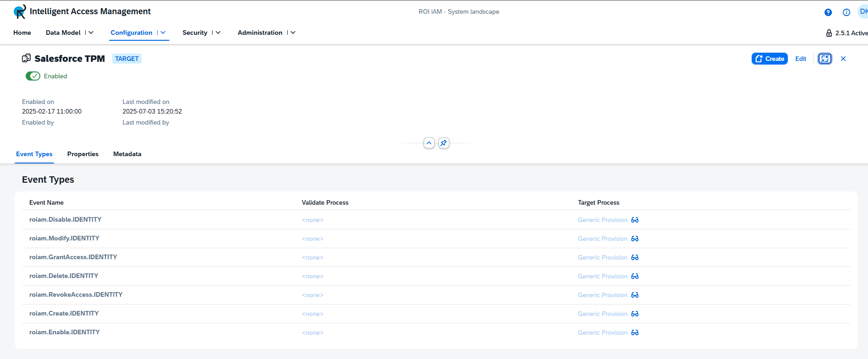Select the roiam.RevokeAccess.IDENTITY event name
This screenshot has height=359, width=868.
point(76,294)
